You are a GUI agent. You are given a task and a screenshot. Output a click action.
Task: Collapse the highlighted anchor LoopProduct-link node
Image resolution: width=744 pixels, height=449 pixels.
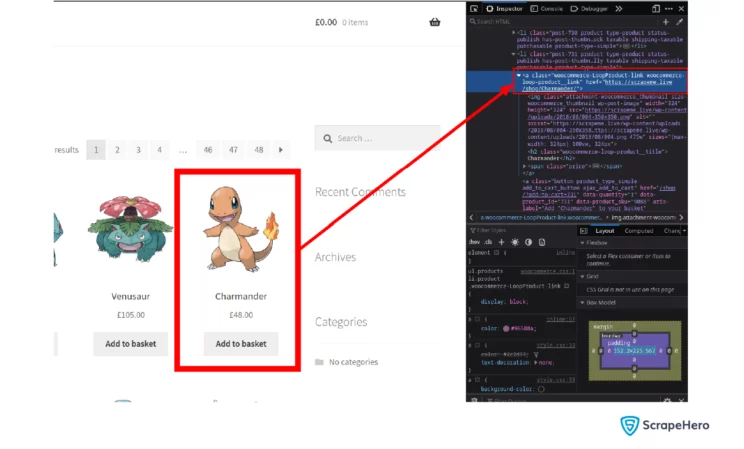(519, 75)
